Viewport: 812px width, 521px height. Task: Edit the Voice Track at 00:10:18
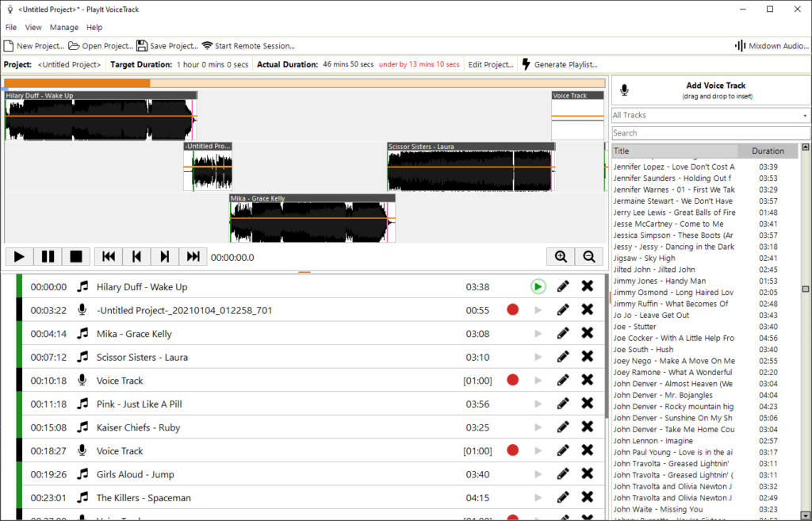(x=563, y=380)
